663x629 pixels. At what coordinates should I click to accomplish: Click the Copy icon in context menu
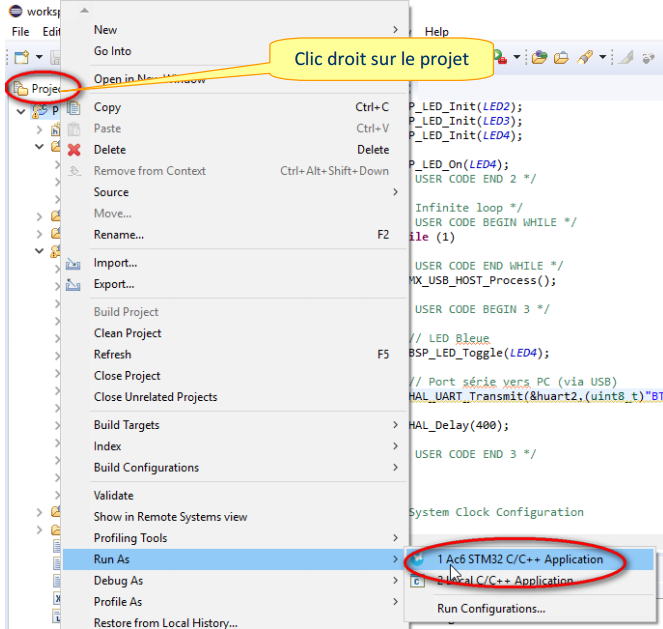click(x=73, y=108)
